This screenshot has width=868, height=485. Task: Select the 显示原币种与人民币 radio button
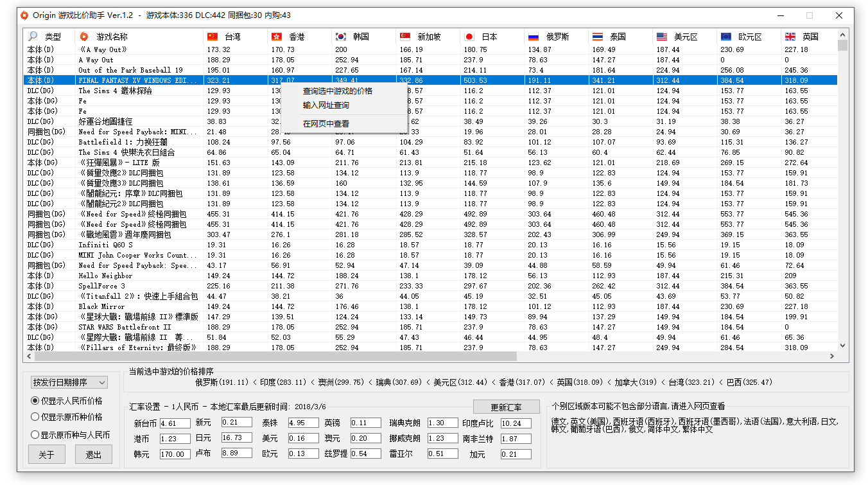click(35, 435)
